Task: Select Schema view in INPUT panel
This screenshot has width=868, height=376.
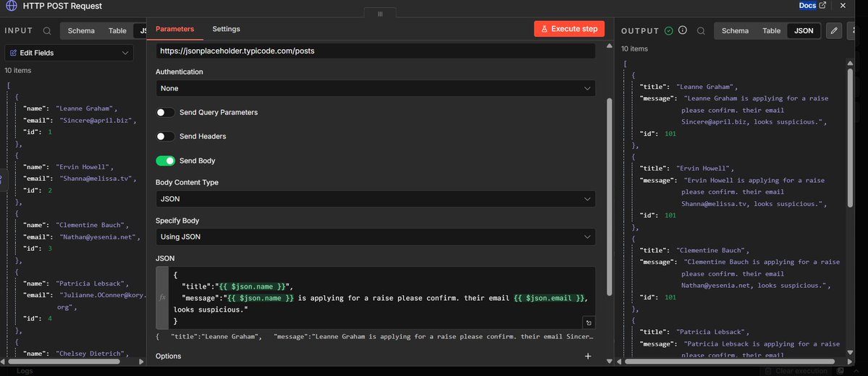Action: pyautogui.click(x=81, y=31)
